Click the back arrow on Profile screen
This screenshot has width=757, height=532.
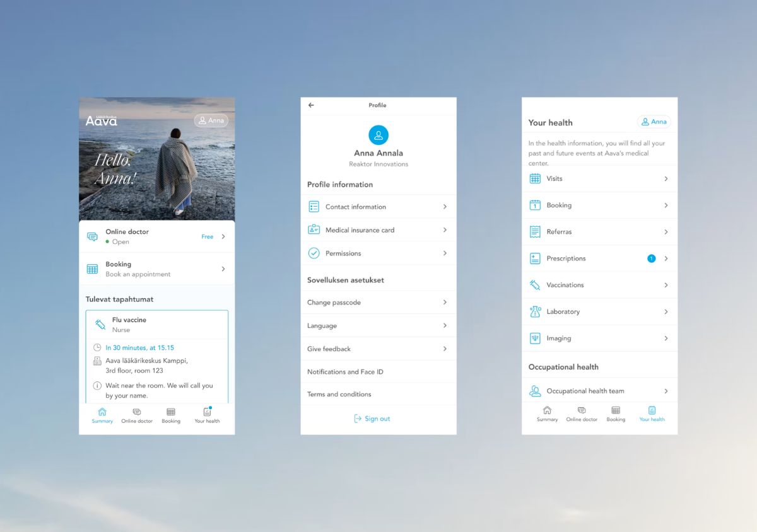coord(311,105)
